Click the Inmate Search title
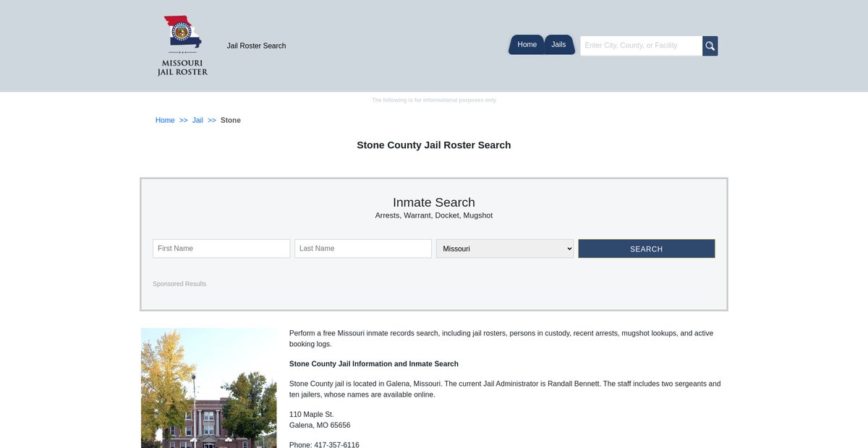 coord(434,202)
